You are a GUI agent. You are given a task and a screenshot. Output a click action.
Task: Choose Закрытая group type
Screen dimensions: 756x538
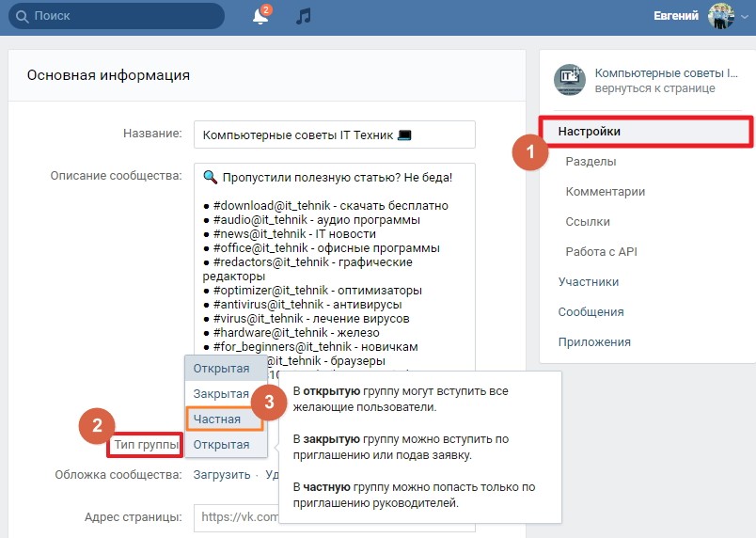[221, 394]
